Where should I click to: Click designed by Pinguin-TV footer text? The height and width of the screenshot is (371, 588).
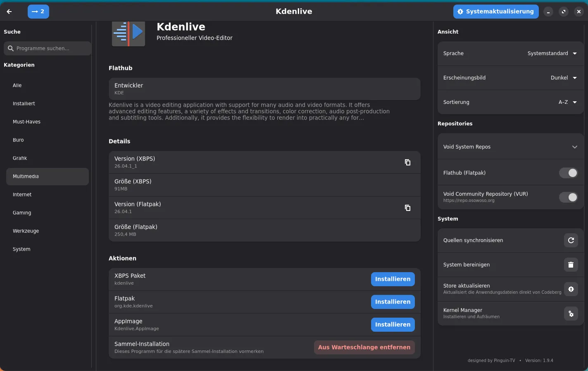(x=491, y=361)
